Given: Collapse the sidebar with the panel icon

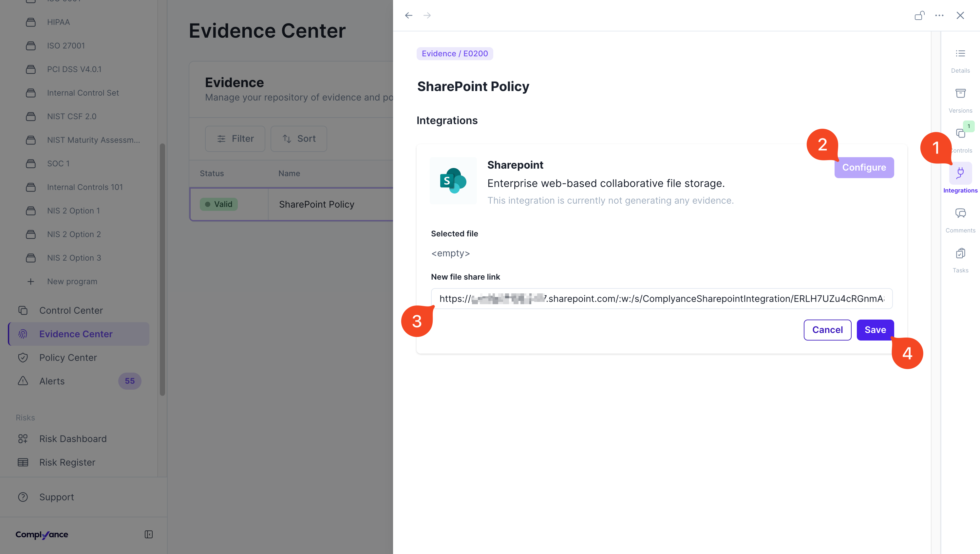Looking at the screenshot, I should 149,534.
